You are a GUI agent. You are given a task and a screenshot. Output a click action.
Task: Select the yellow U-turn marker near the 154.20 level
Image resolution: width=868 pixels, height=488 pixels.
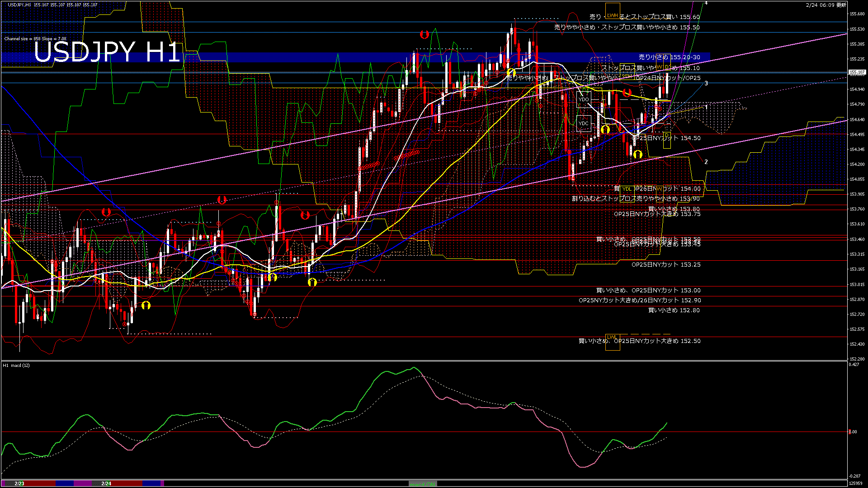[x=638, y=155]
